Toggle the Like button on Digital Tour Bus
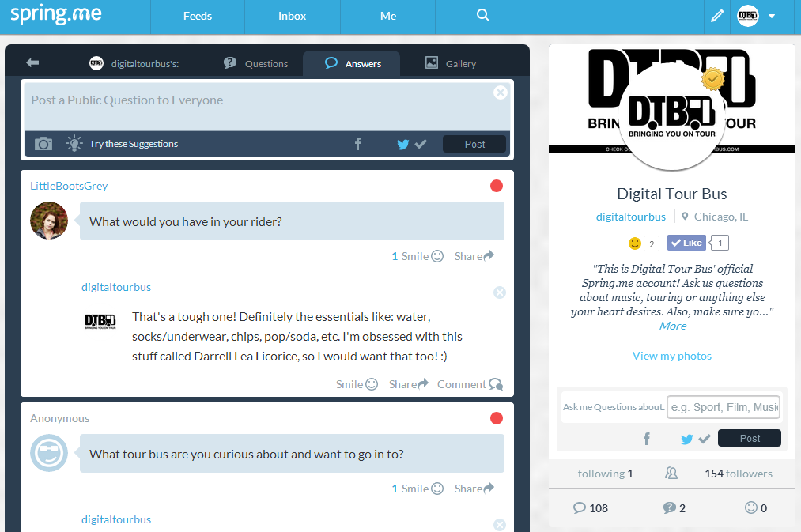The width and height of the screenshot is (801, 532). [686, 242]
